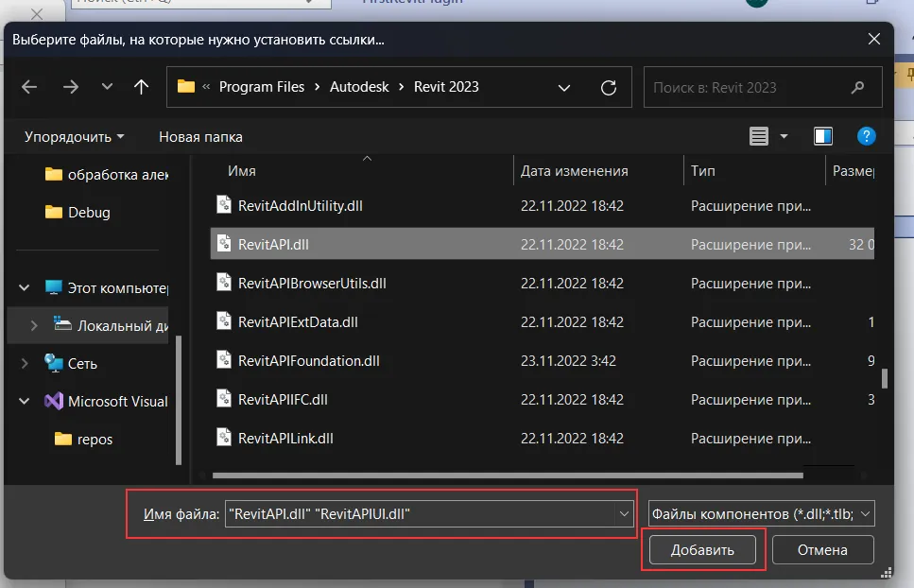The width and height of the screenshot is (914, 588).
Task: Sort files by Тип column
Action: tap(702, 171)
